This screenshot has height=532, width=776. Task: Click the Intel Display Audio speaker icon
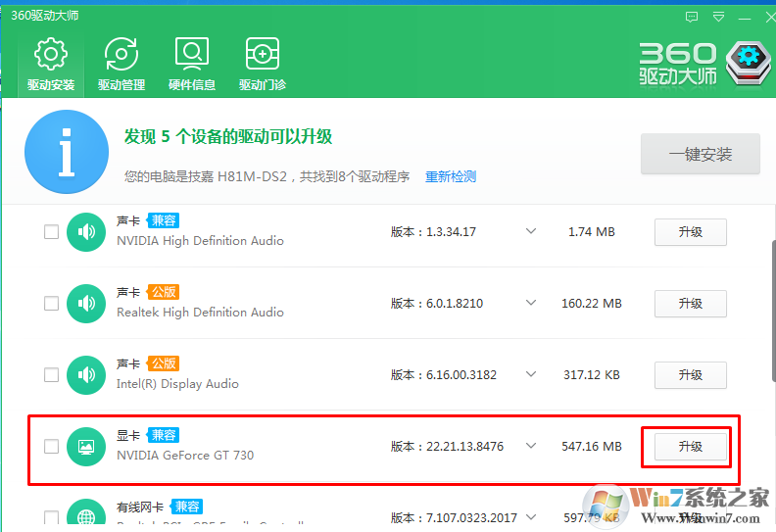[x=86, y=375]
